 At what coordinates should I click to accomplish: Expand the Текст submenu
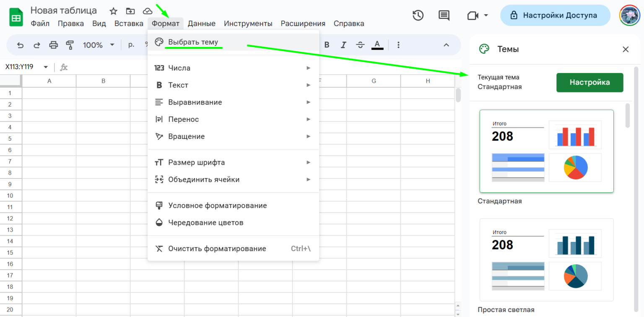pos(233,85)
